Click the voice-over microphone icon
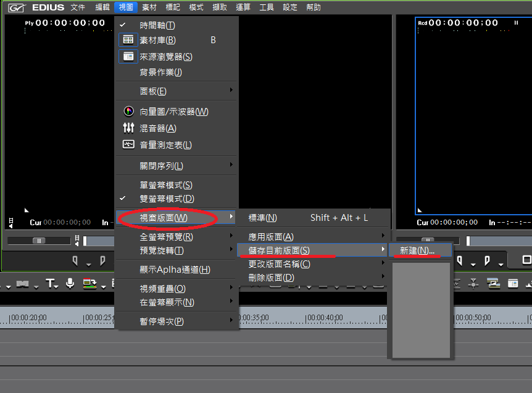The height and width of the screenshot is (393, 532). point(70,283)
